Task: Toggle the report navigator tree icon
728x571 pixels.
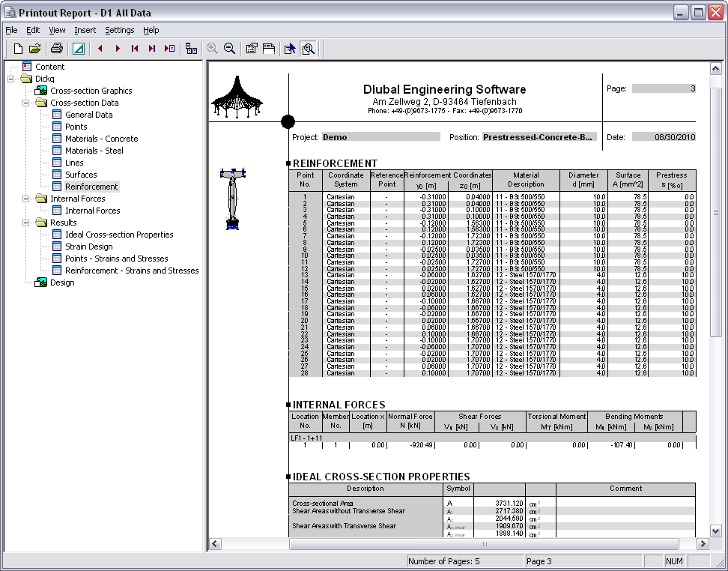Action: [191, 48]
